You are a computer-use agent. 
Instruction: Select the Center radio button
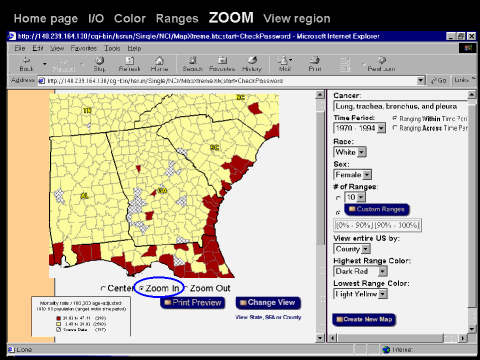click(103, 288)
